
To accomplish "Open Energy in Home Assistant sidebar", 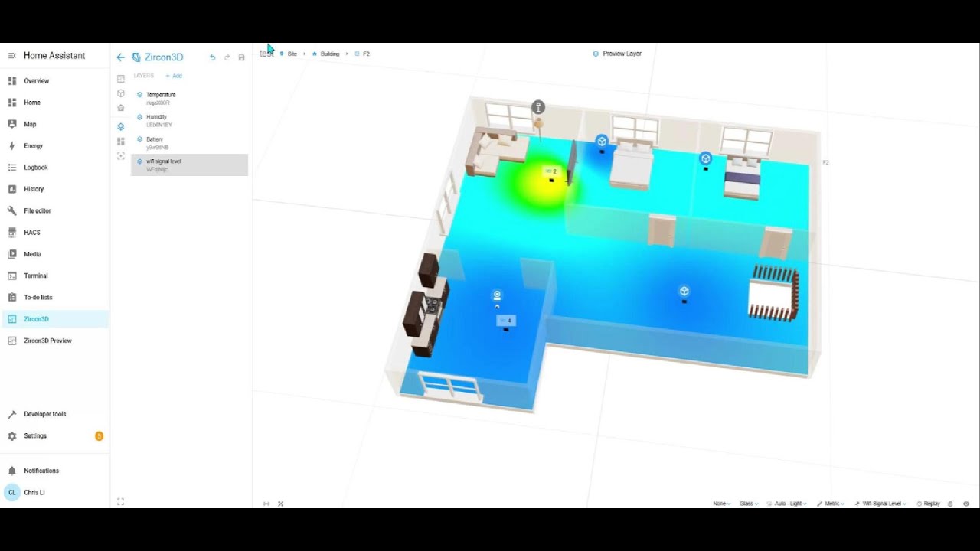I will tap(54, 145).
